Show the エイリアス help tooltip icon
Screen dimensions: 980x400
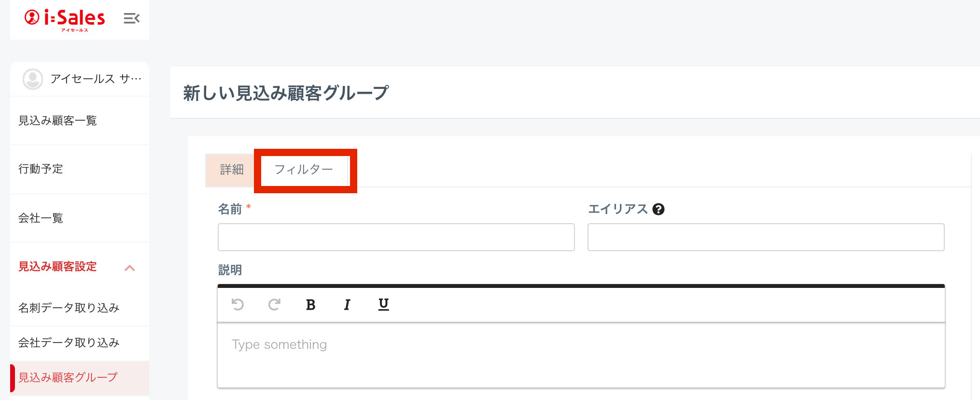658,209
